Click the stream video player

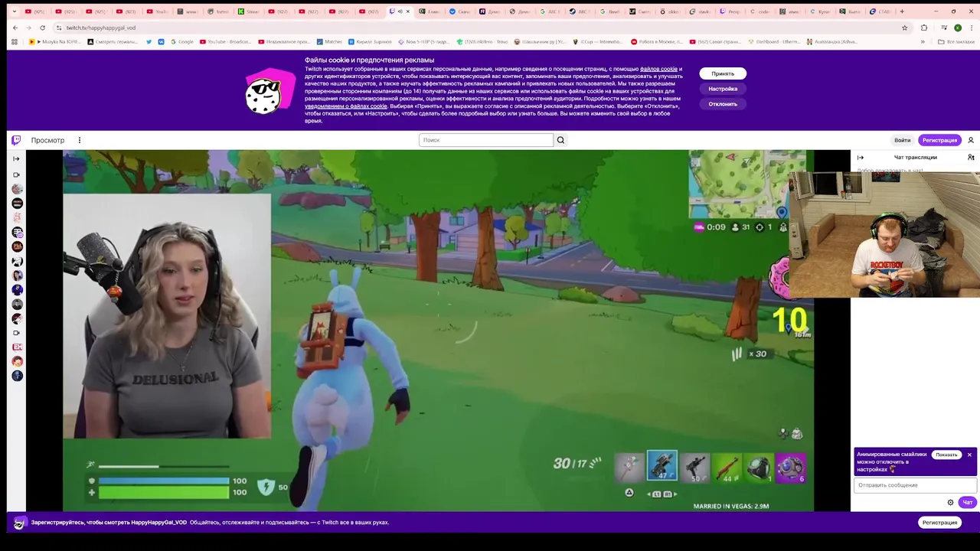click(438, 331)
